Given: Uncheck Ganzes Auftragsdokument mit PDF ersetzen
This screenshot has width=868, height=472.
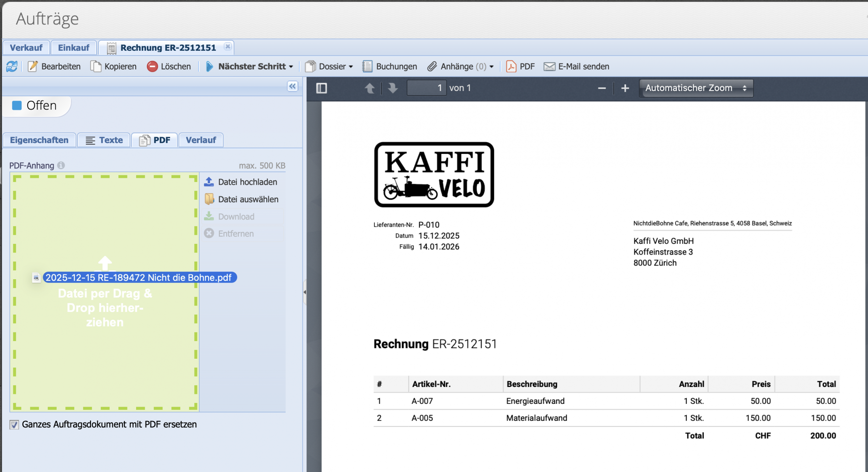Looking at the screenshot, I should coord(14,424).
